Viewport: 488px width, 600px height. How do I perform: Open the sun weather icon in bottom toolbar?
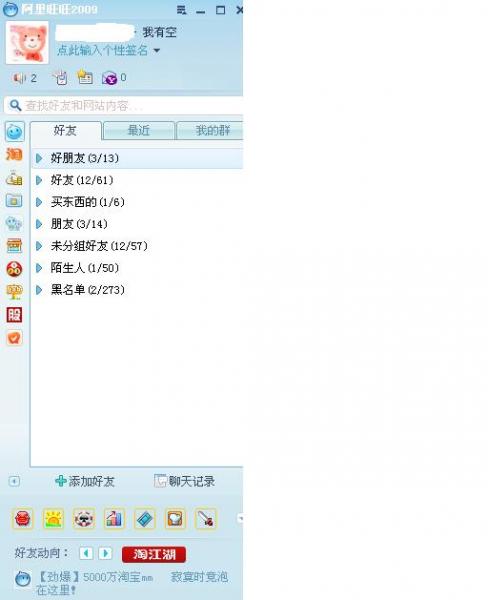tap(53, 519)
